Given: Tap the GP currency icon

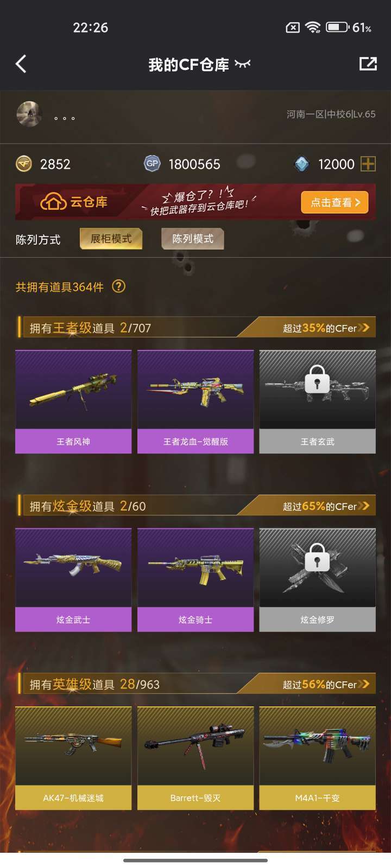Looking at the screenshot, I should (x=152, y=163).
